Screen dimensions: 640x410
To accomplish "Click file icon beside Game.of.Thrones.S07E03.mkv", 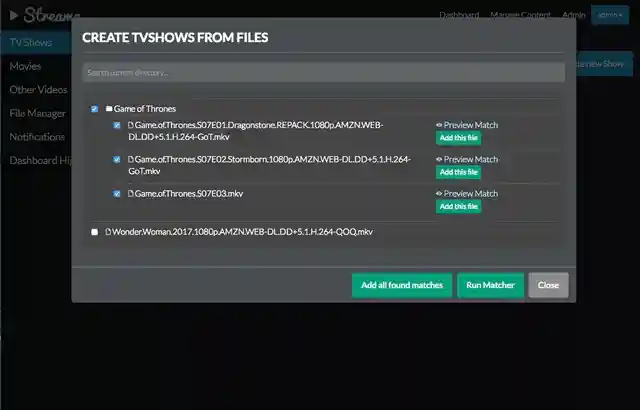I will [x=131, y=193].
